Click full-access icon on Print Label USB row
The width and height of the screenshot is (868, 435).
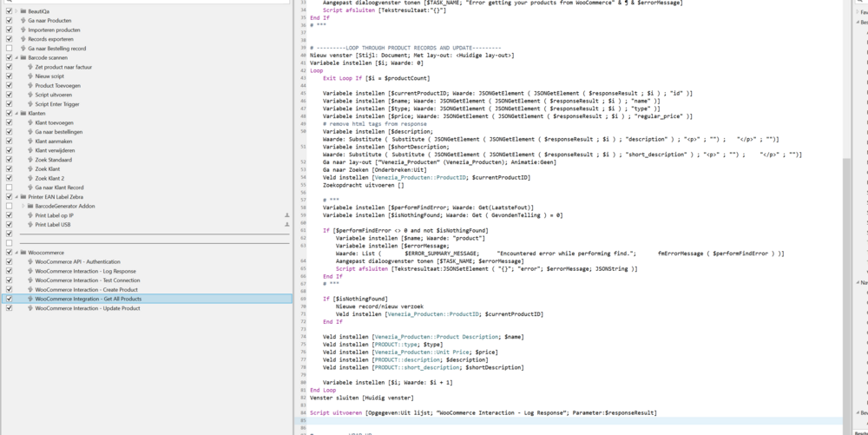coord(287,225)
